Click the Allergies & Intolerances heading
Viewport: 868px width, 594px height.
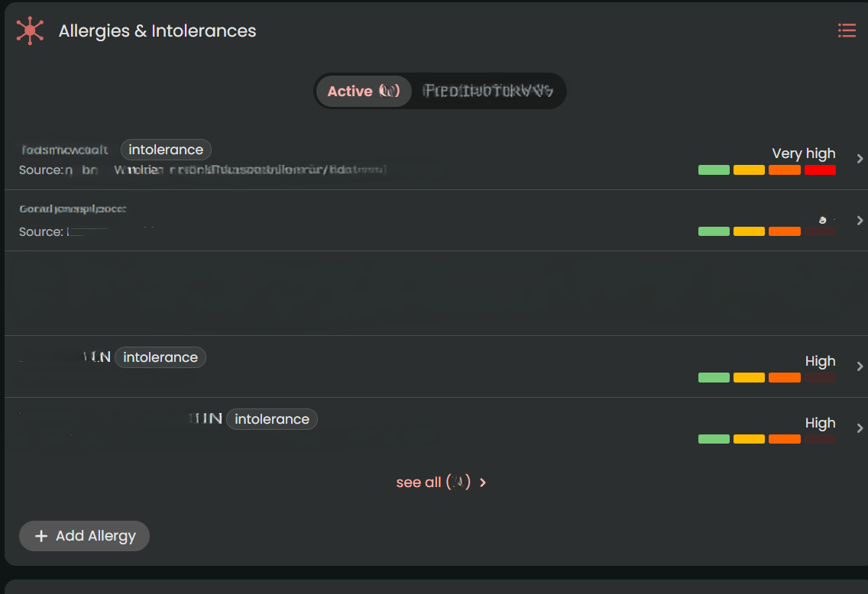[157, 31]
